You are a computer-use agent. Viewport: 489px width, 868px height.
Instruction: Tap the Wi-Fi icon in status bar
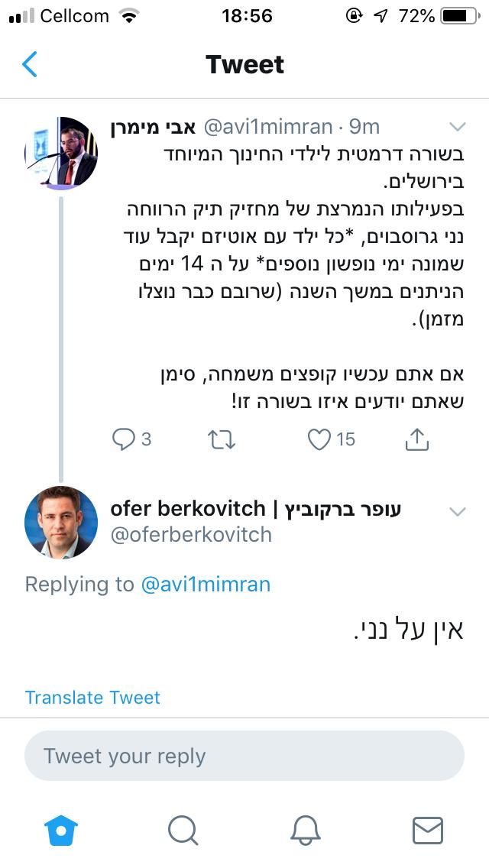[129, 15]
